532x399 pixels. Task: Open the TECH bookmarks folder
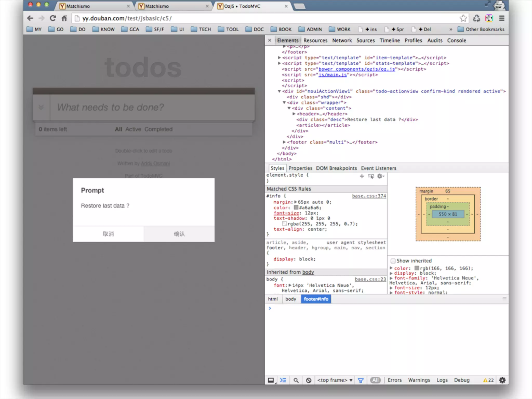(201, 29)
